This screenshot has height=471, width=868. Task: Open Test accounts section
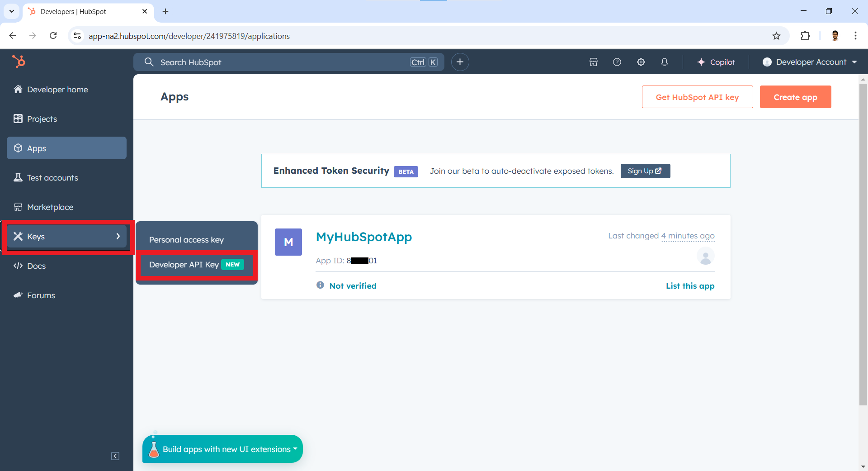[66, 178]
